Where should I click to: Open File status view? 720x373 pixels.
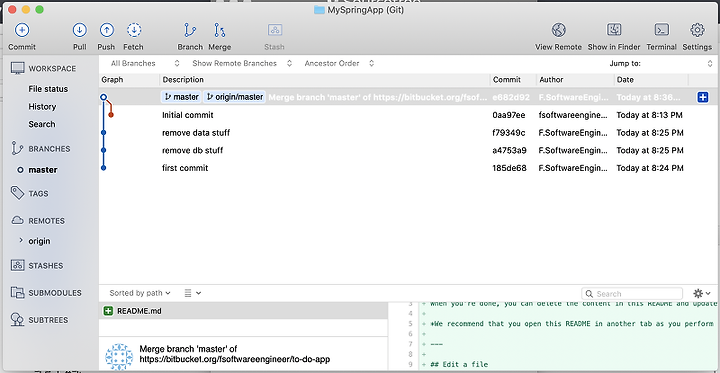[48, 89]
